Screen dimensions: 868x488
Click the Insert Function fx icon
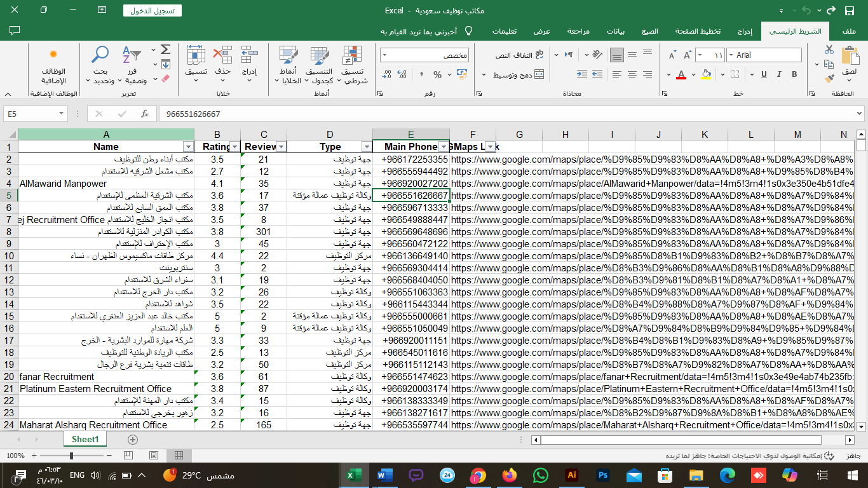145,114
